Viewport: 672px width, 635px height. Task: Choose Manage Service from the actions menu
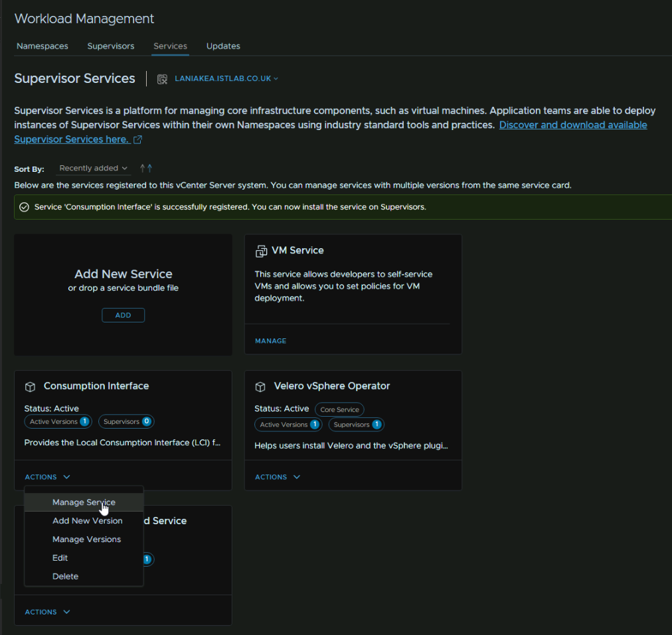[x=84, y=502]
